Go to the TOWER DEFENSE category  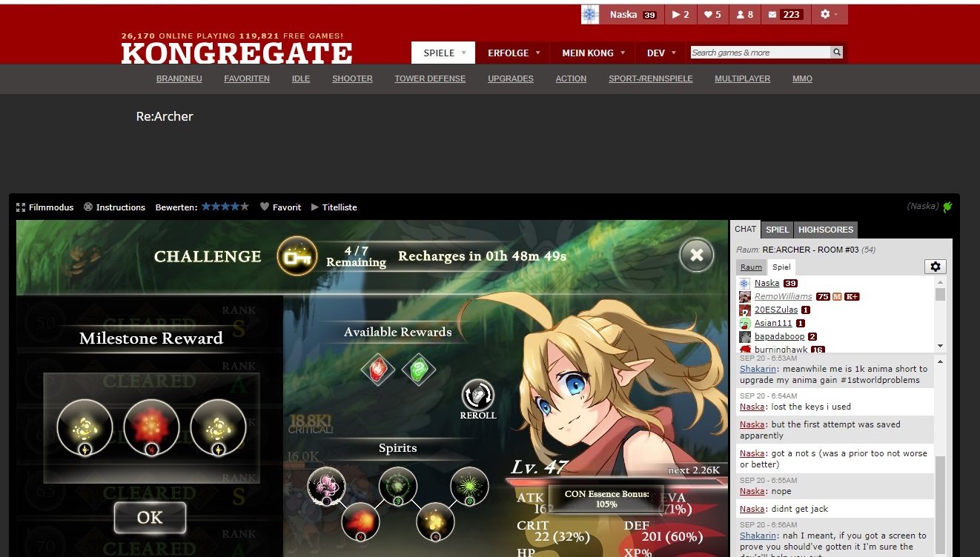(430, 79)
